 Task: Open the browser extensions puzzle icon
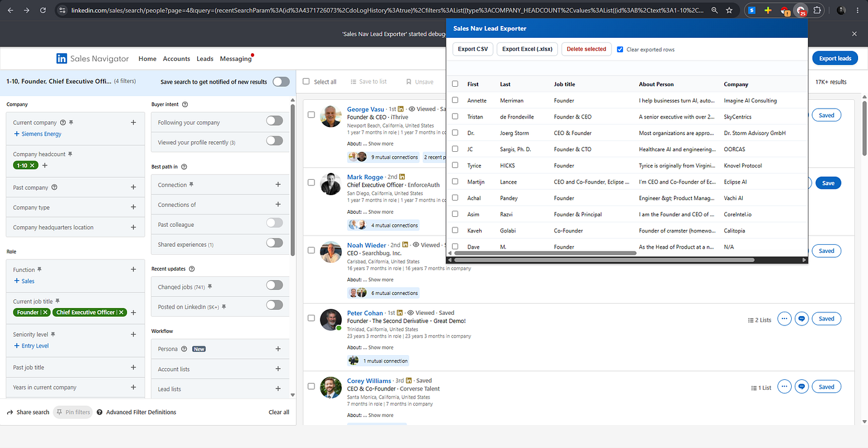coord(818,11)
